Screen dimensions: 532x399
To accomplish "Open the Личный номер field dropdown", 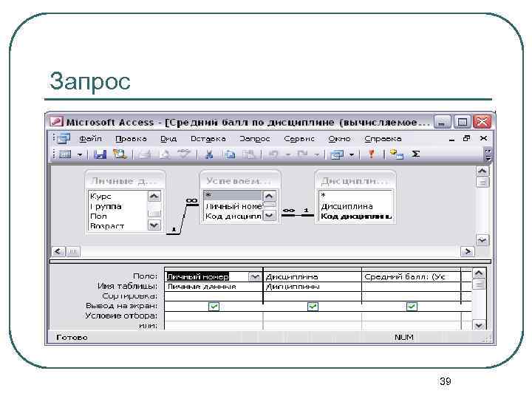I will [x=255, y=277].
